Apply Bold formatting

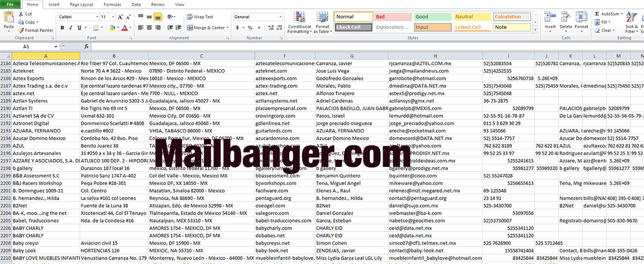tap(61, 27)
